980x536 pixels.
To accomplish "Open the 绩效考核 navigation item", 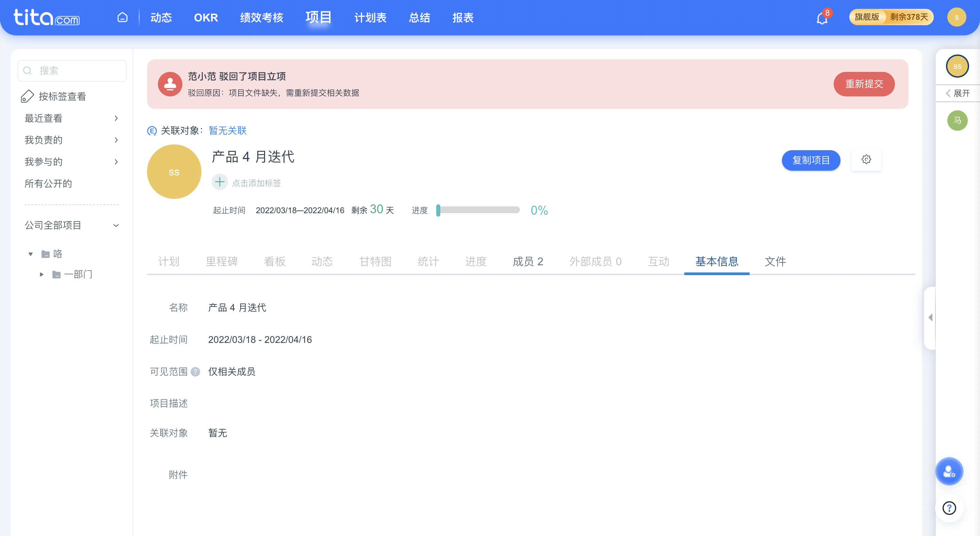I will 261,17.
